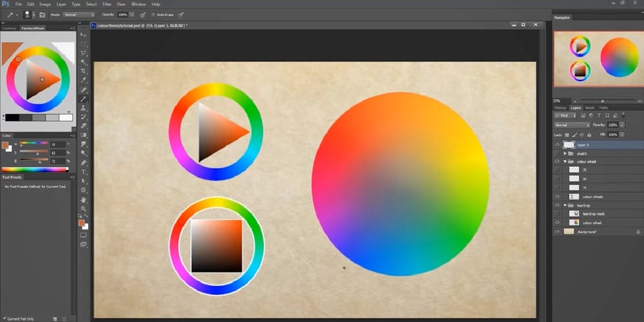Select the History Brush tool
The image size is (644, 322).
83,117
